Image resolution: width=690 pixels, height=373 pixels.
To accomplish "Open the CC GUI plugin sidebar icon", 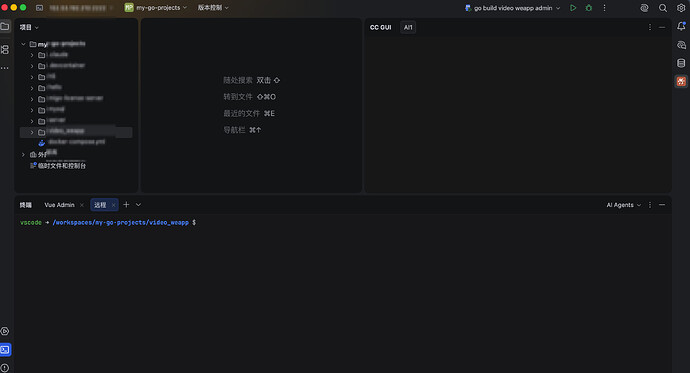I will (x=681, y=81).
